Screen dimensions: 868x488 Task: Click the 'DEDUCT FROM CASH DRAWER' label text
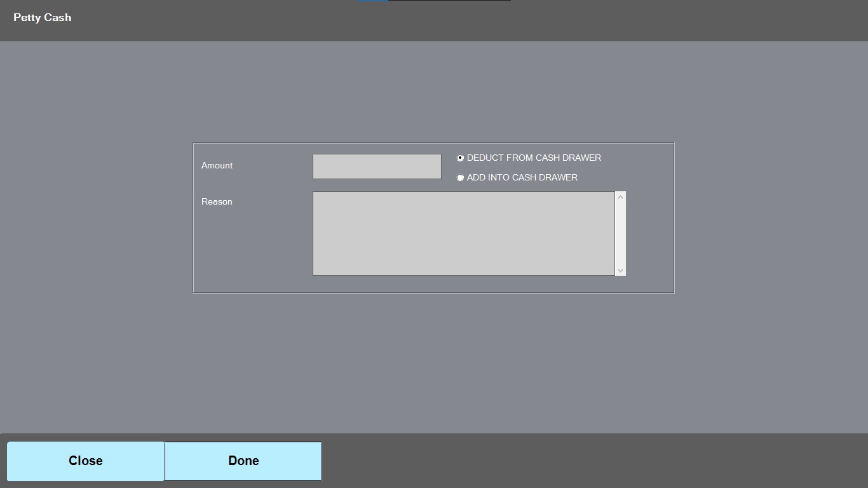click(x=534, y=158)
